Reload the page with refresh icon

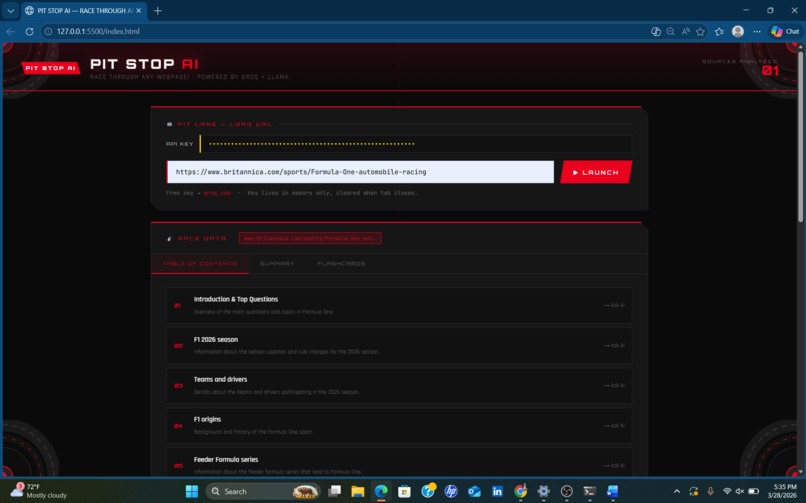click(x=29, y=31)
